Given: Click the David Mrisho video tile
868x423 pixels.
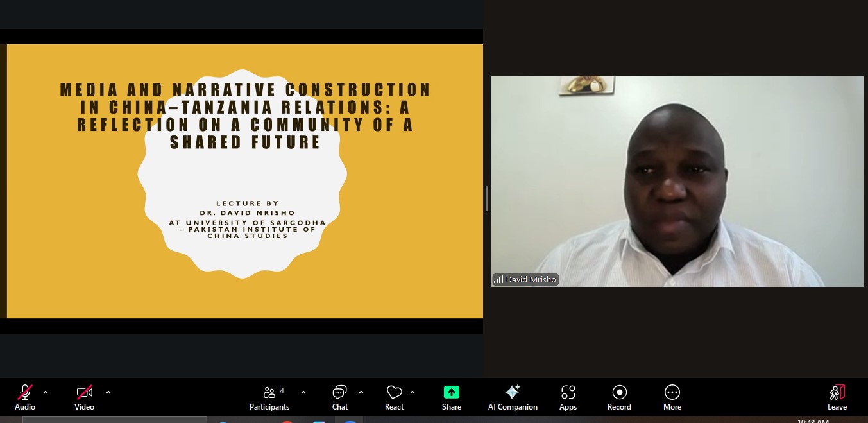Looking at the screenshot, I should tap(677, 181).
